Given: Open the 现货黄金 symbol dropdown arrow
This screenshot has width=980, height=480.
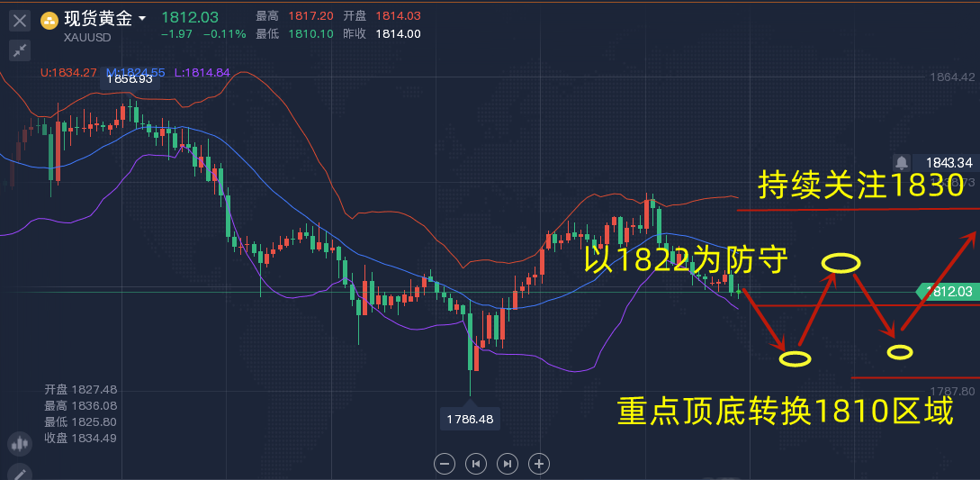Looking at the screenshot, I should 142,20.
